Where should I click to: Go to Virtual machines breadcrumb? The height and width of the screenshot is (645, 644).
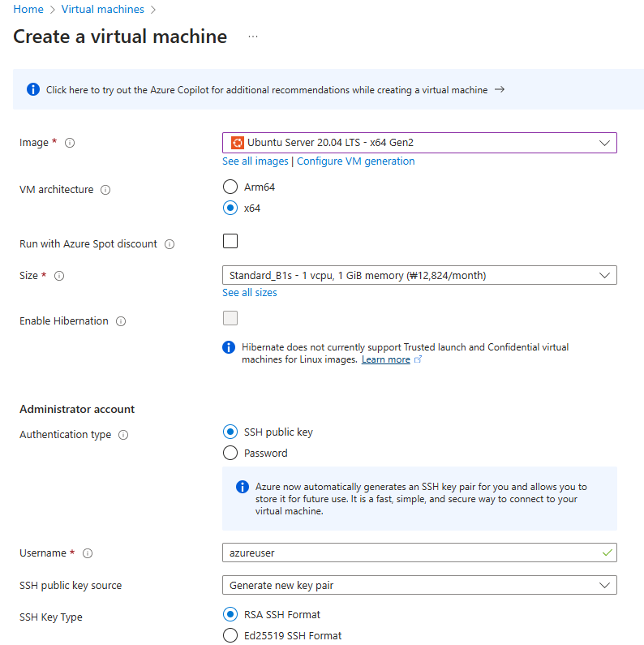point(103,9)
